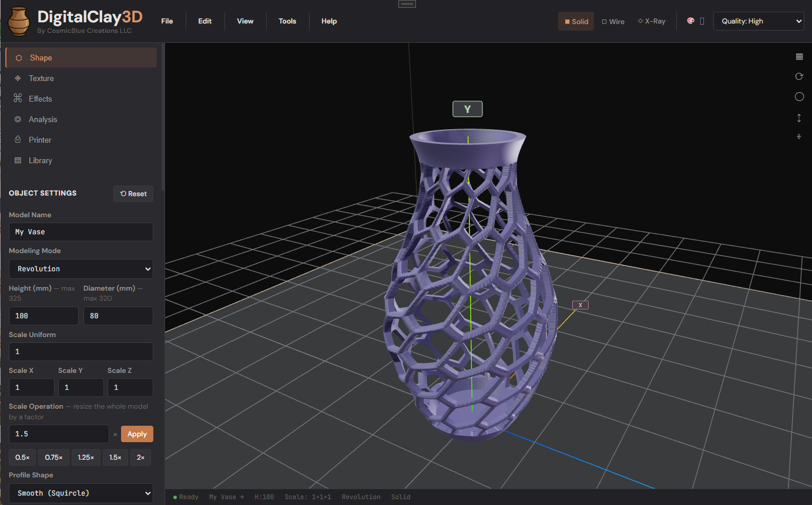Choose the 0.75× scale preset
Viewport: 812px width, 505px height.
coord(53,457)
